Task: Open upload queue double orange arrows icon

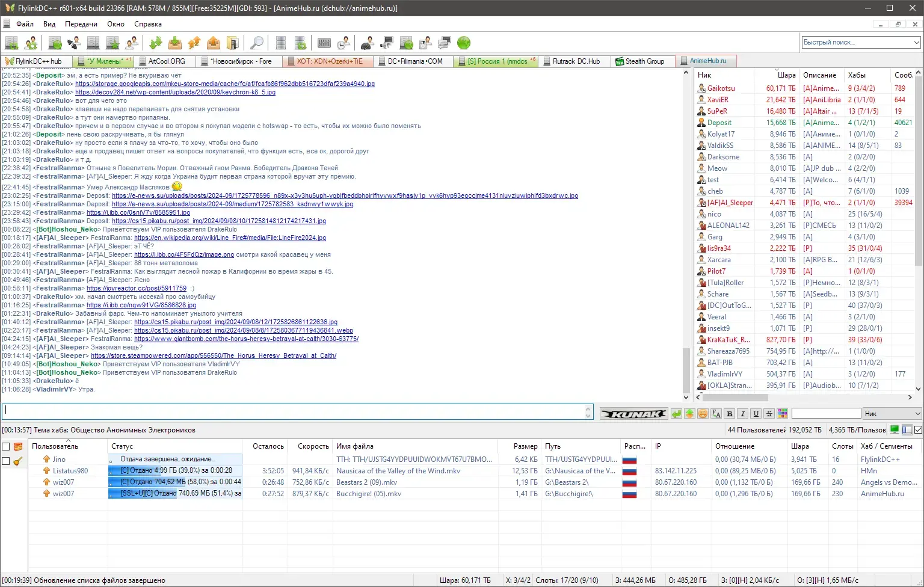Action: coord(194,43)
